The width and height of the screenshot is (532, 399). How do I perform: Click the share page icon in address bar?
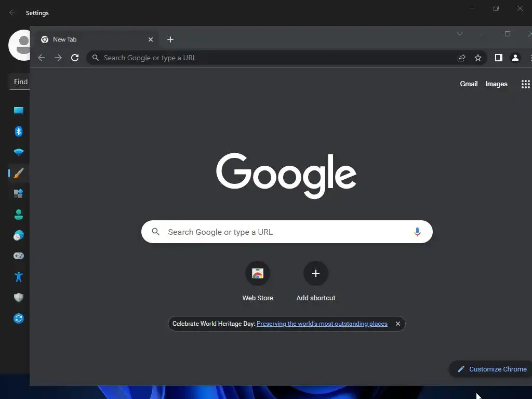point(461,58)
